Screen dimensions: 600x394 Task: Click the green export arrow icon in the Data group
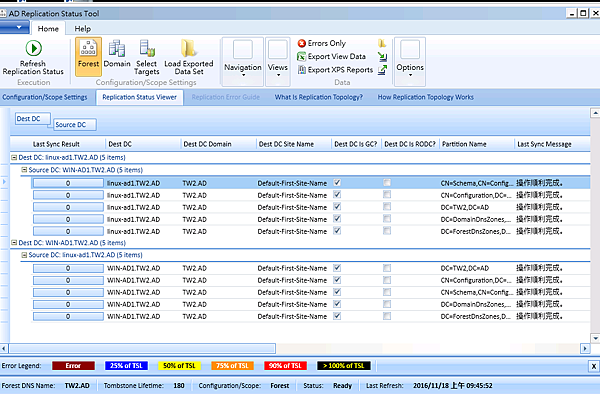(x=382, y=70)
